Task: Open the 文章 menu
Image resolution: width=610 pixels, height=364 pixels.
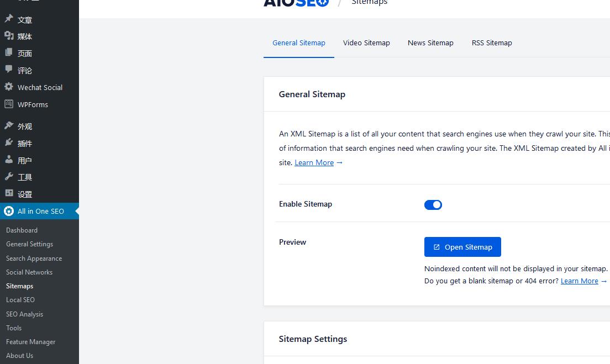Action: (x=39, y=19)
